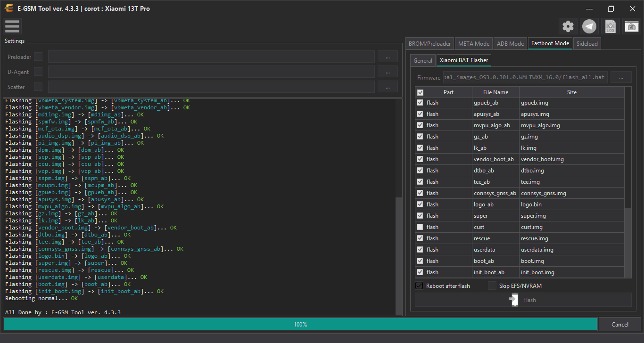The width and height of the screenshot is (644, 343).
Task: Select the connsys_gnss.img cell
Action: click(572, 193)
